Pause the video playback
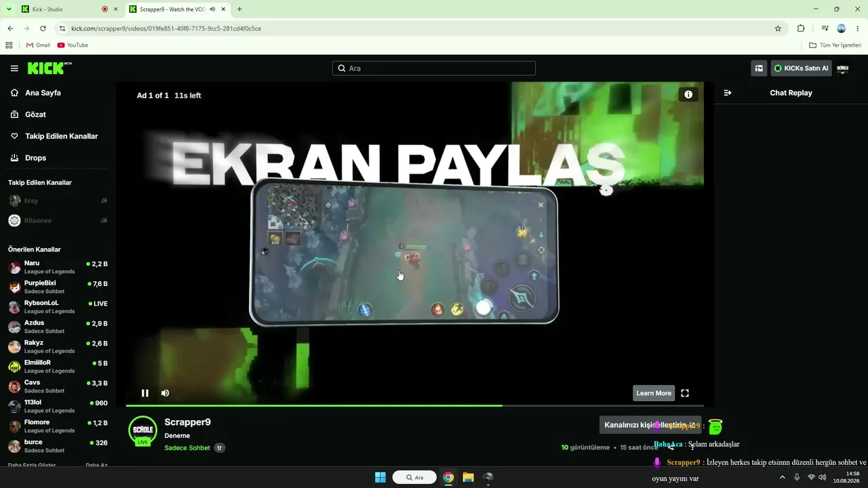Image resolution: width=868 pixels, height=488 pixels. pos(145,393)
